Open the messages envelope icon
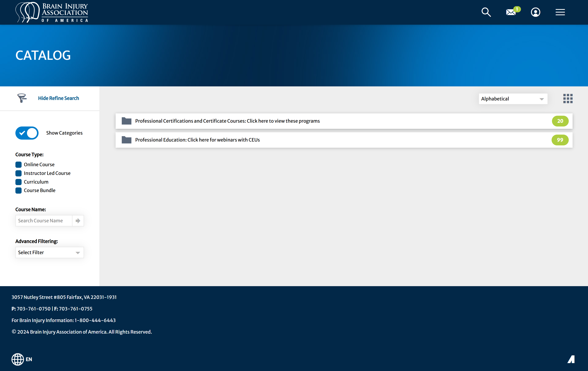 click(511, 12)
